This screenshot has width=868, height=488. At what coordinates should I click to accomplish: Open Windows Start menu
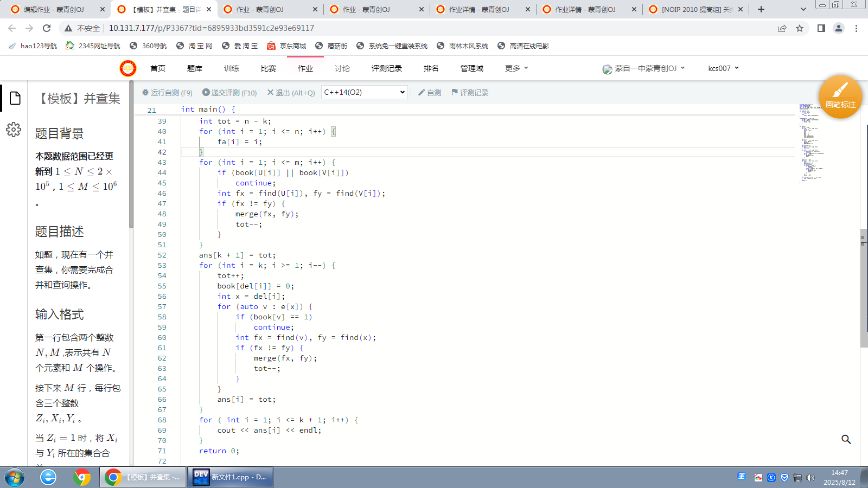pyautogui.click(x=15, y=477)
